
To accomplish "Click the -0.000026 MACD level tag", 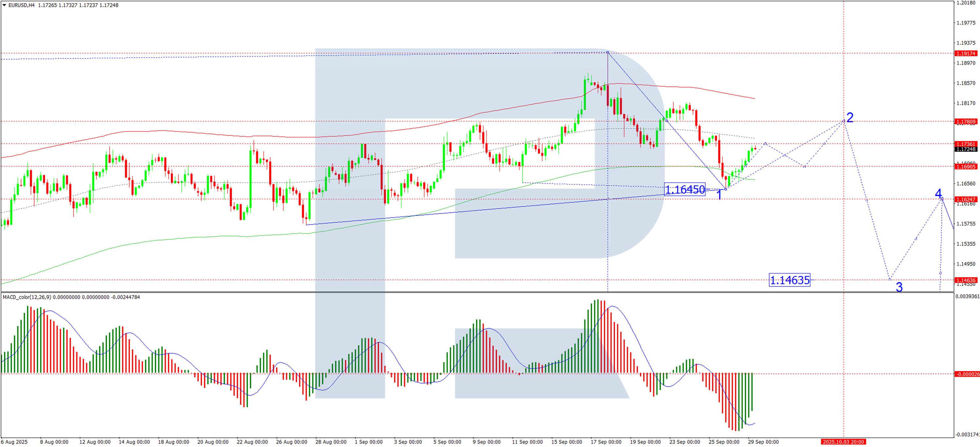I will (966, 374).
